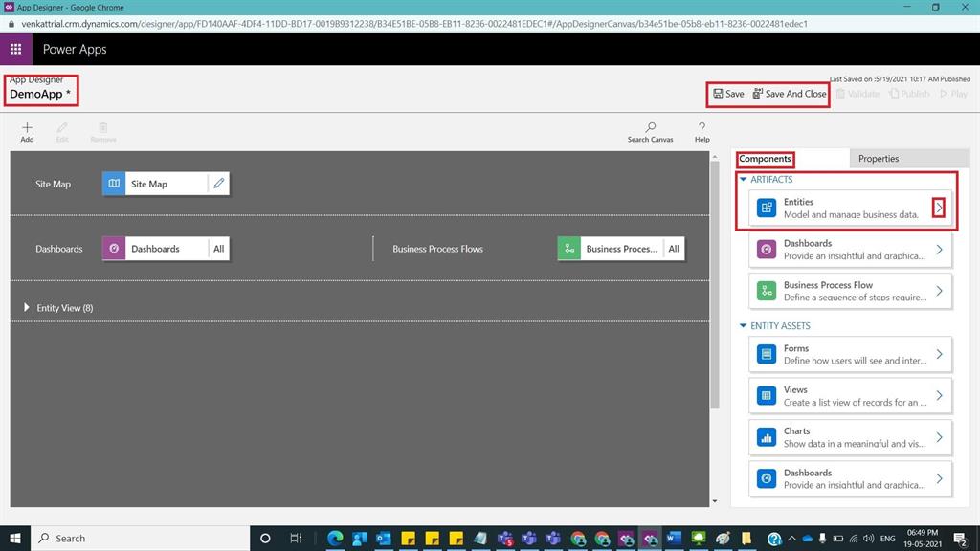Toggle Dashboards scope with the All button
The width and height of the screenshot is (980, 551).
click(218, 248)
